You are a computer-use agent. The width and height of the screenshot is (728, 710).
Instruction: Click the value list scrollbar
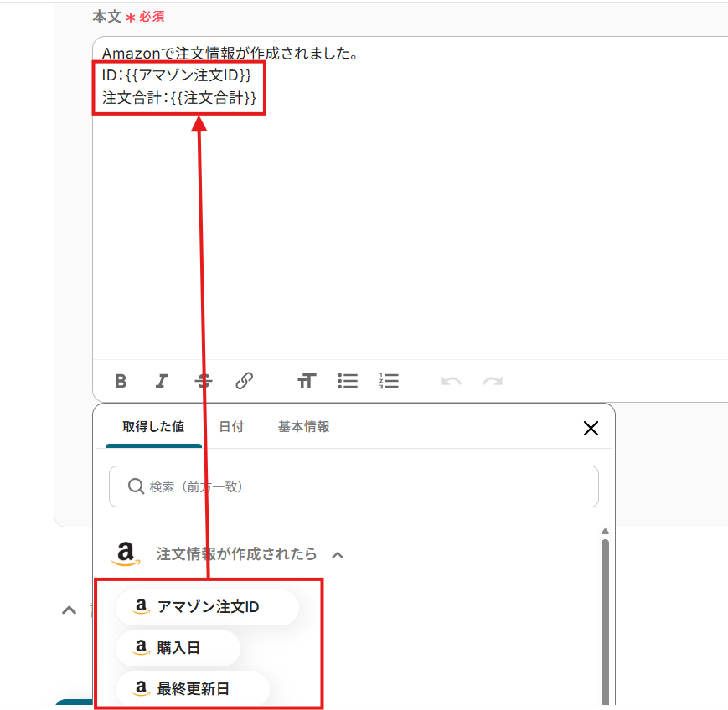coord(605,622)
